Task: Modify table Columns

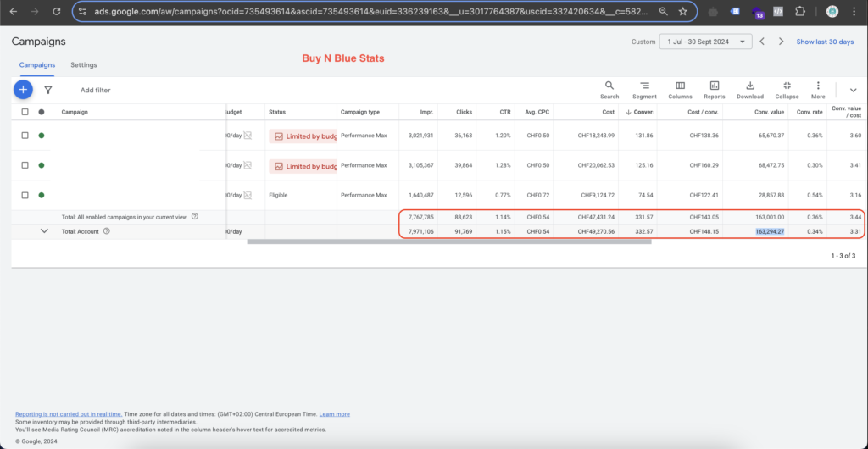Action: [x=680, y=90]
